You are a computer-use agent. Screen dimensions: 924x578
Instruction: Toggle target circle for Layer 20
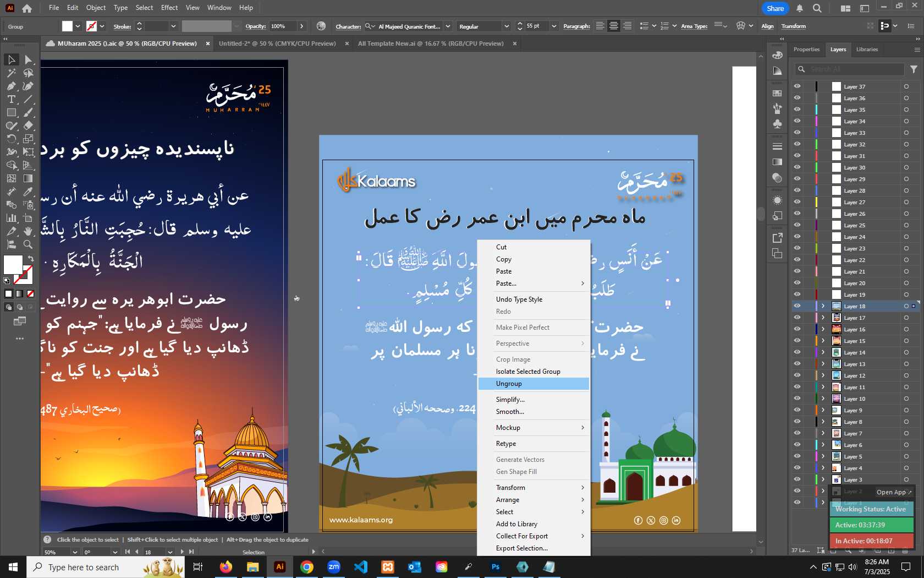coord(906,283)
